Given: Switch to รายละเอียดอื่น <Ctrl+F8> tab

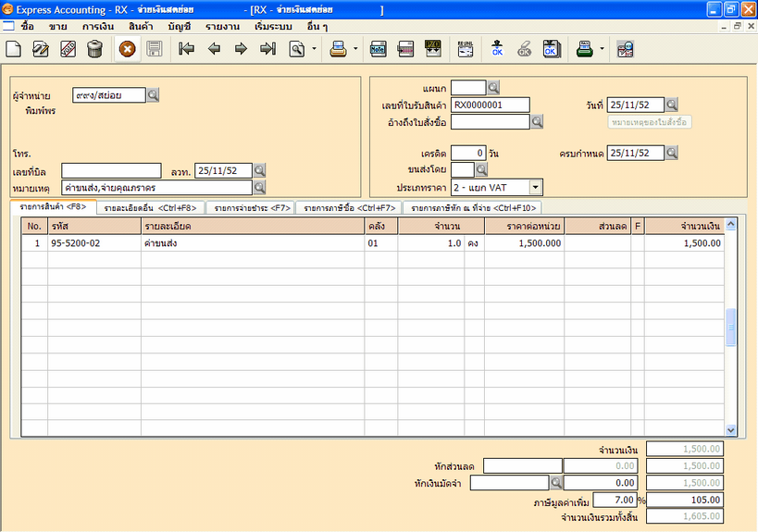Looking at the screenshot, I should 150,208.
